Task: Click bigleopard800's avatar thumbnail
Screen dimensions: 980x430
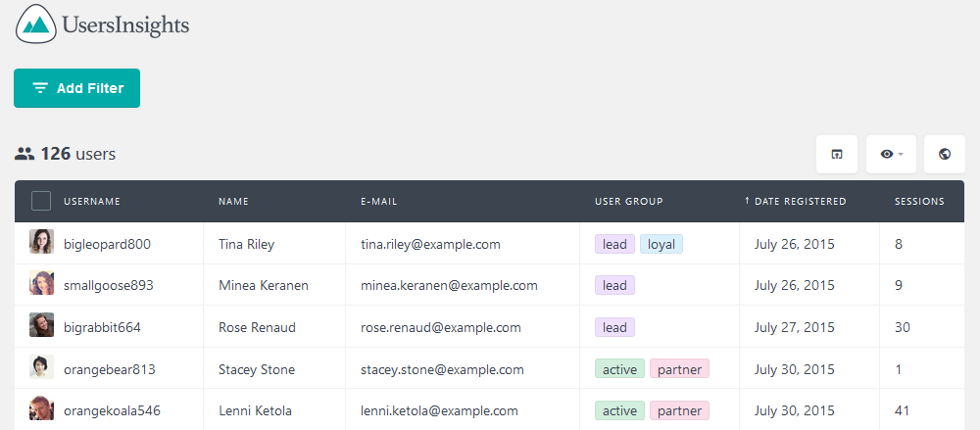Action: coord(41,242)
